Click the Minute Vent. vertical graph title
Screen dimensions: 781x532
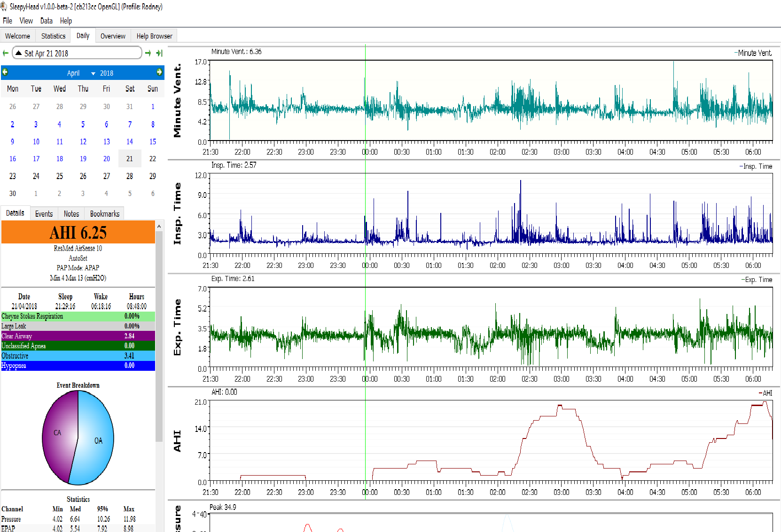tap(177, 101)
